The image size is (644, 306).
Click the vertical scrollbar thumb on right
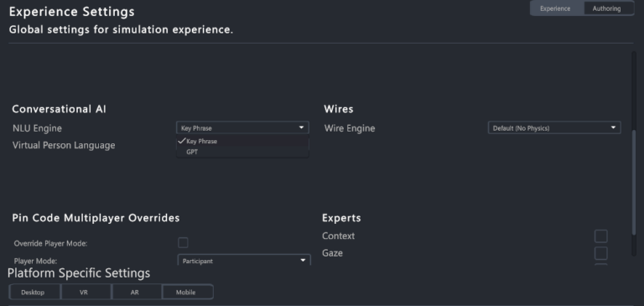tap(634, 183)
